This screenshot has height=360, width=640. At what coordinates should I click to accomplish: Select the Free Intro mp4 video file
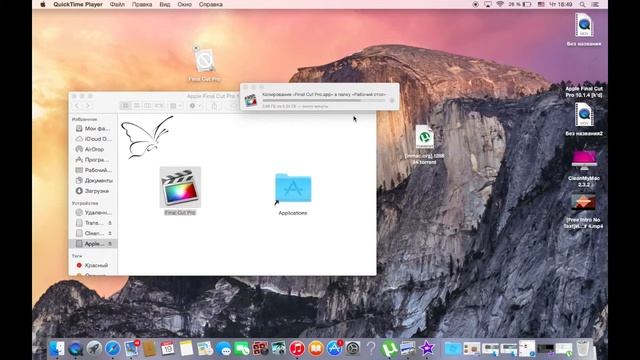point(583,203)
